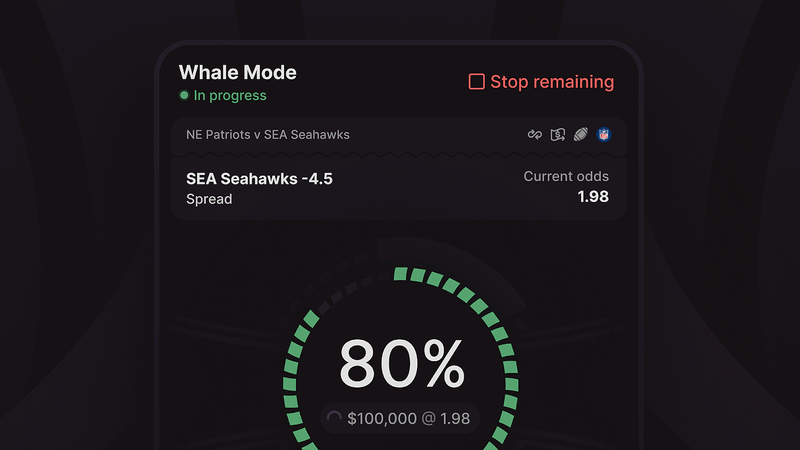Click the Spread market label
This screenshot has height=450, width=800.
[209, 199]
